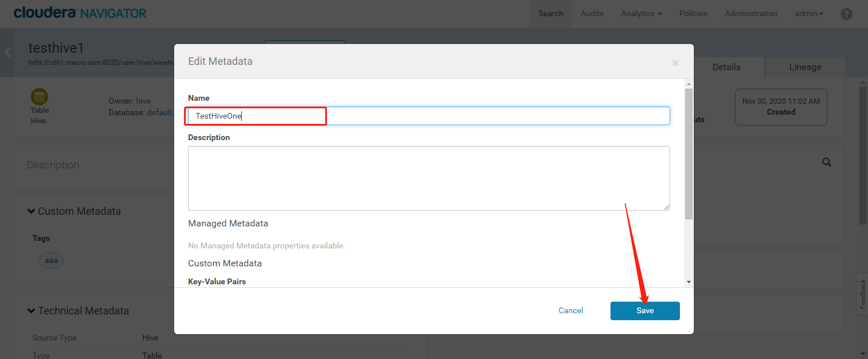Click the dialog scrollbar up arrow
The image size is (868, 359).
pos(689,83)
